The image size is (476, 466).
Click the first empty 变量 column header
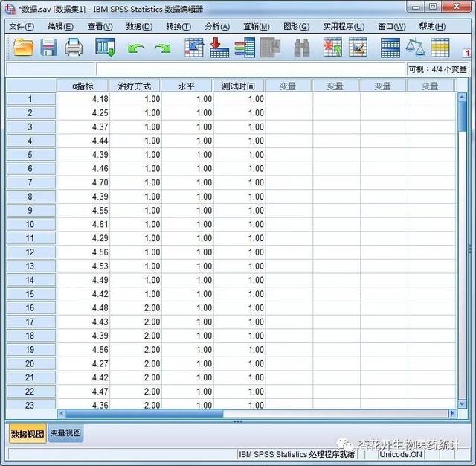[288, 86]
